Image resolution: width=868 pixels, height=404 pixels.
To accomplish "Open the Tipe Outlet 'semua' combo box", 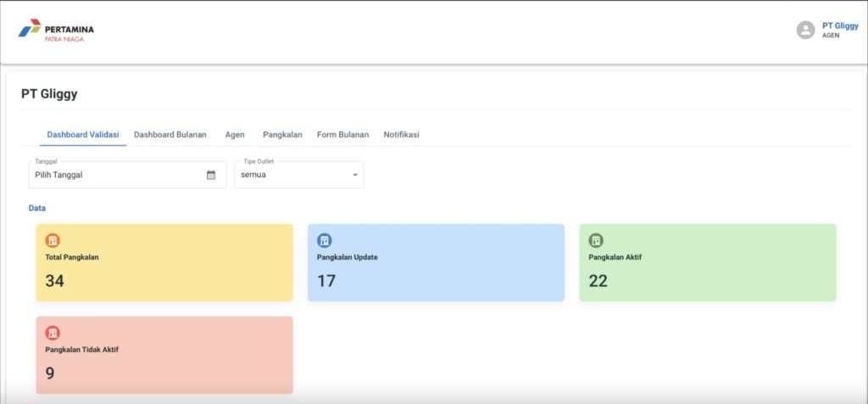I will [292, 175].
